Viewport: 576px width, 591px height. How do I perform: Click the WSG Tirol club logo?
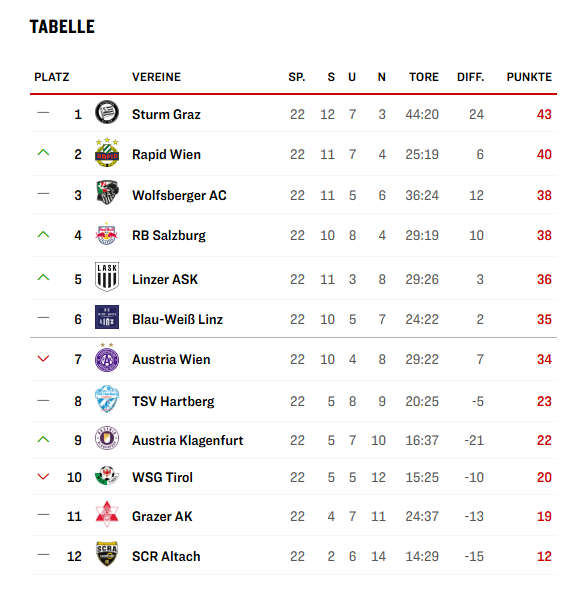point(107,476)
